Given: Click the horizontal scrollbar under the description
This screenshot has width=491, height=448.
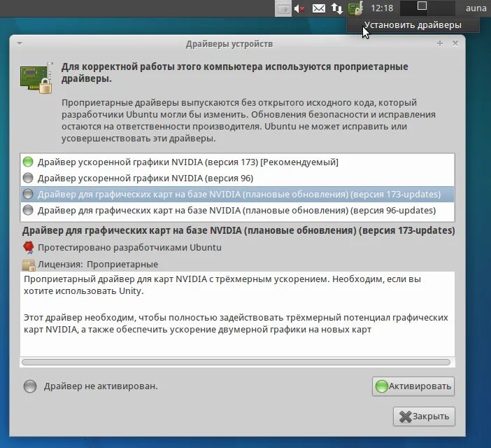Looking at the screenshot, I should (x=236, y=363).
